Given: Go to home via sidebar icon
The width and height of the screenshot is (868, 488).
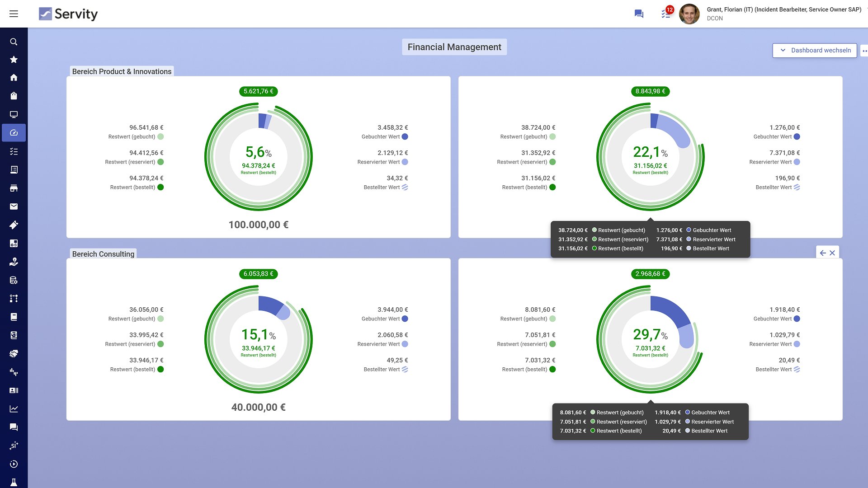Looking at the screenshot, I should click(14, 78).
